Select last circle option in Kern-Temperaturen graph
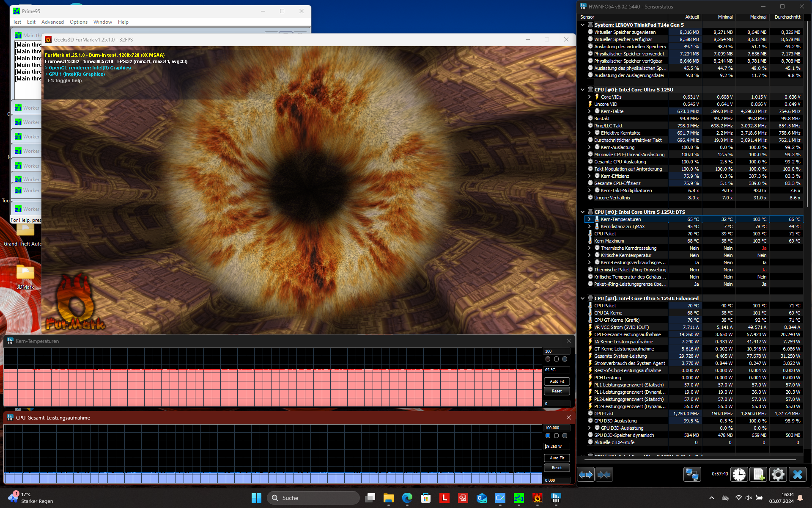 565,359
